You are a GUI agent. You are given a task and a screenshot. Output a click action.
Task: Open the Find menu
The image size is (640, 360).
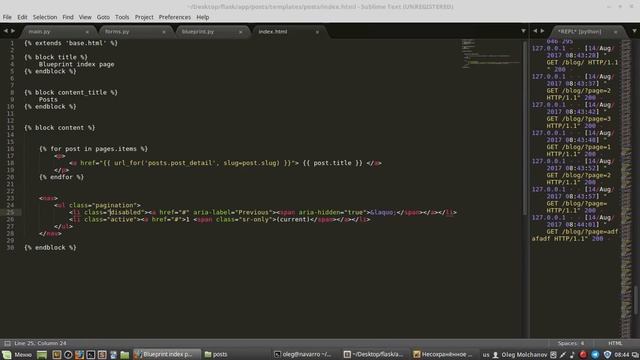(x=68, y=17)
